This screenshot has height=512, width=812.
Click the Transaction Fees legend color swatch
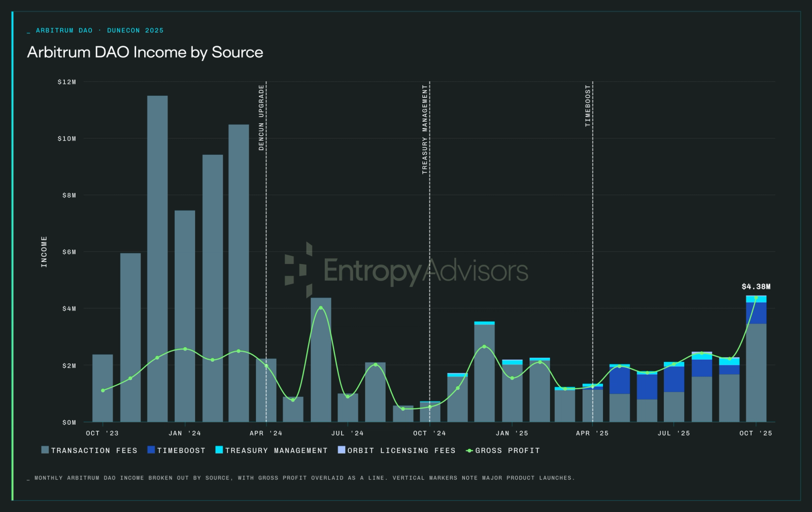coord(45,450)
